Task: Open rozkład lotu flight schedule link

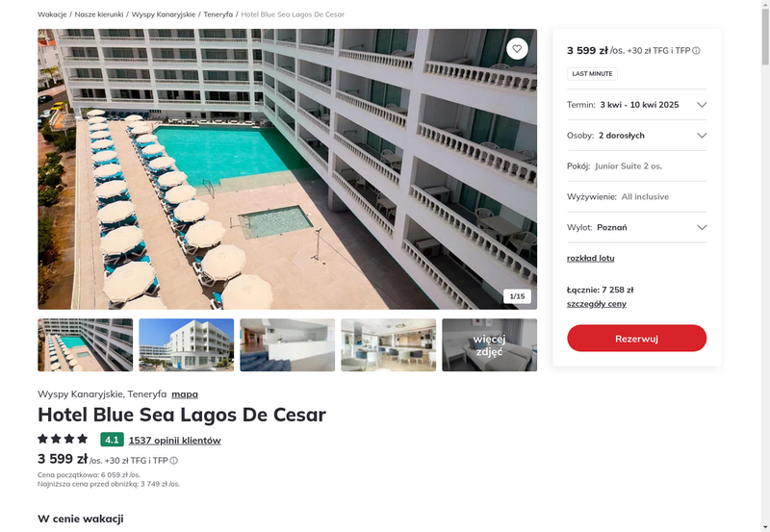Action: [590, 258]
